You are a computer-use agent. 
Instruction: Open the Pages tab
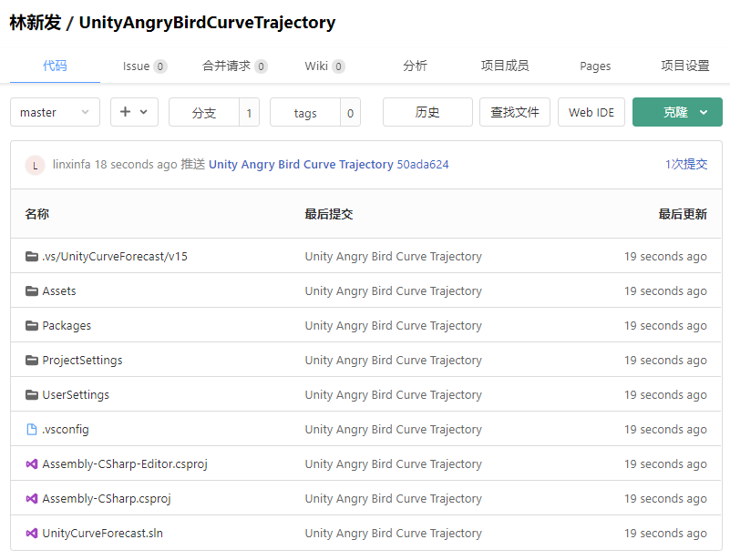coord(595,66)
